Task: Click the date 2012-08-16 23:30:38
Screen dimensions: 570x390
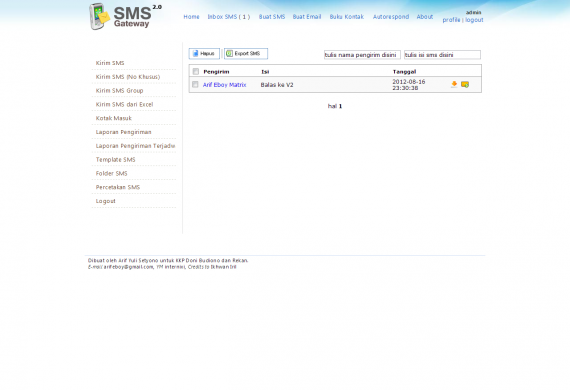Action: coord(409,85)
